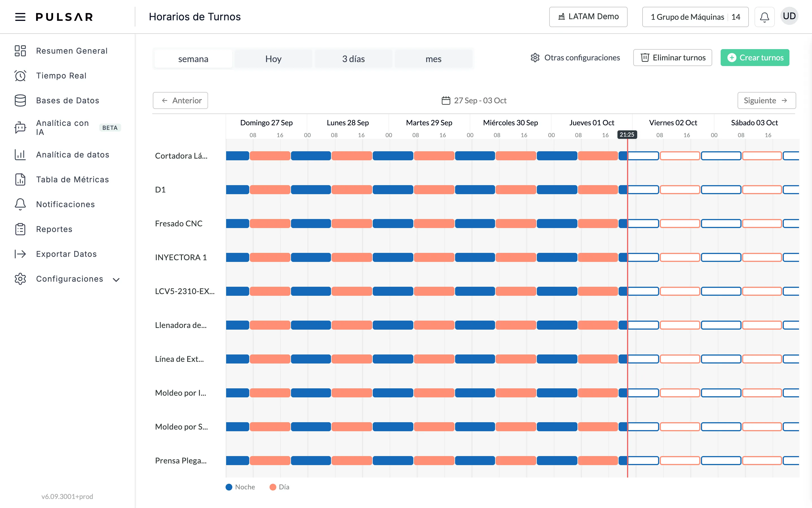
Task: Open the UD user avatar
Action: click(x=789, y=16)
